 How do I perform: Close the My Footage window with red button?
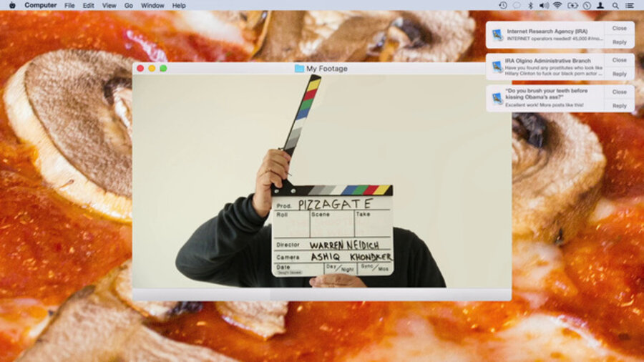pos(140,69)
